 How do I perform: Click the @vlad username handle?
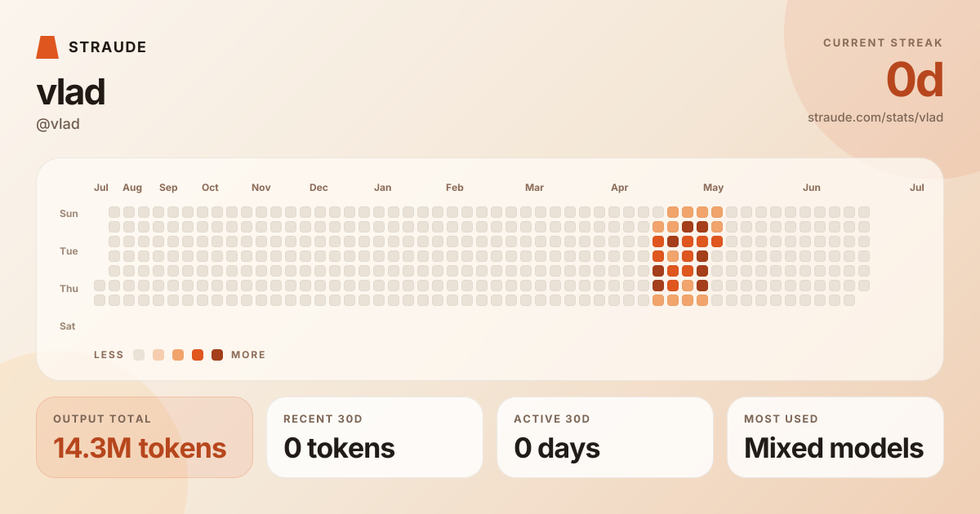pos(58,124)
